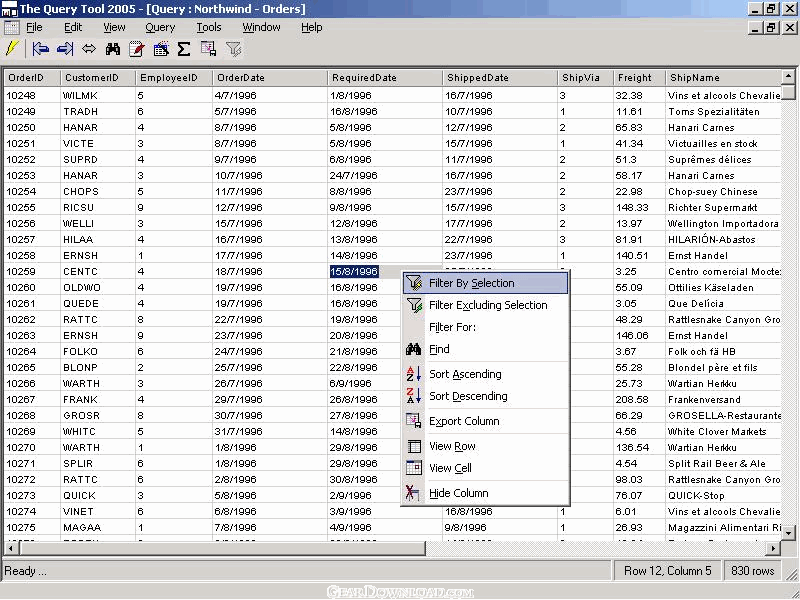Click the table grid toolbar icon

(x=161, y=49)
